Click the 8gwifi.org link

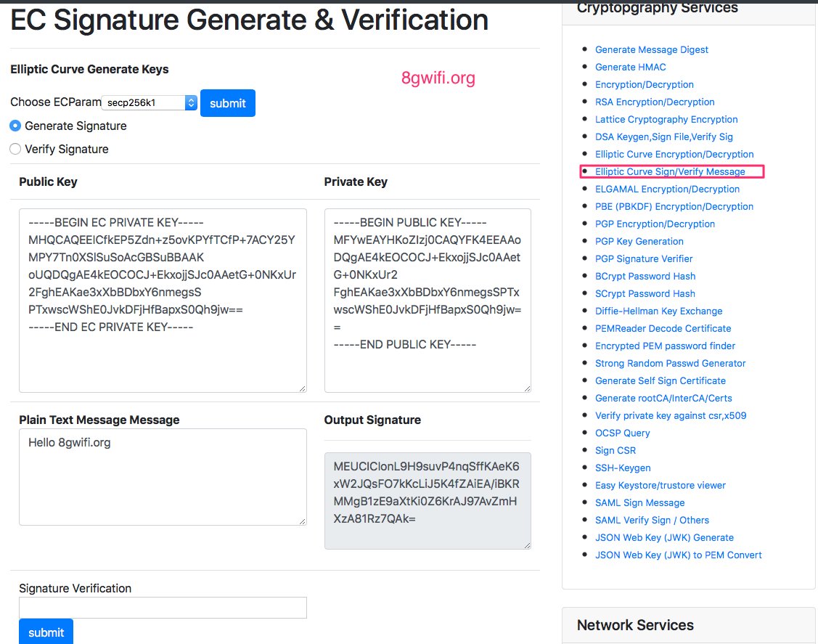(x=436, y=78)
